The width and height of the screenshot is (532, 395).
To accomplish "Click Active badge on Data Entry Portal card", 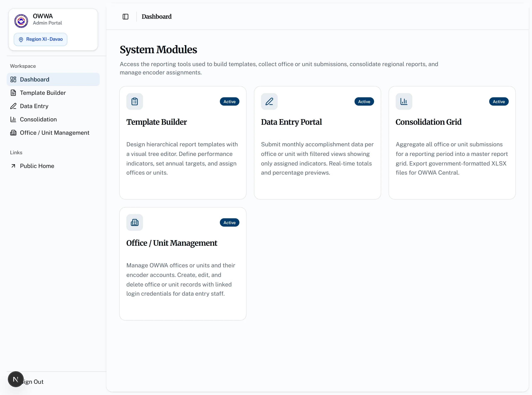I will [364, 102].
